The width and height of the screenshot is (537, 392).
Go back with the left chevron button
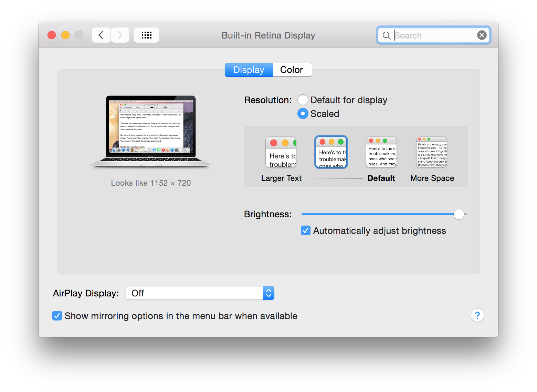101,35
